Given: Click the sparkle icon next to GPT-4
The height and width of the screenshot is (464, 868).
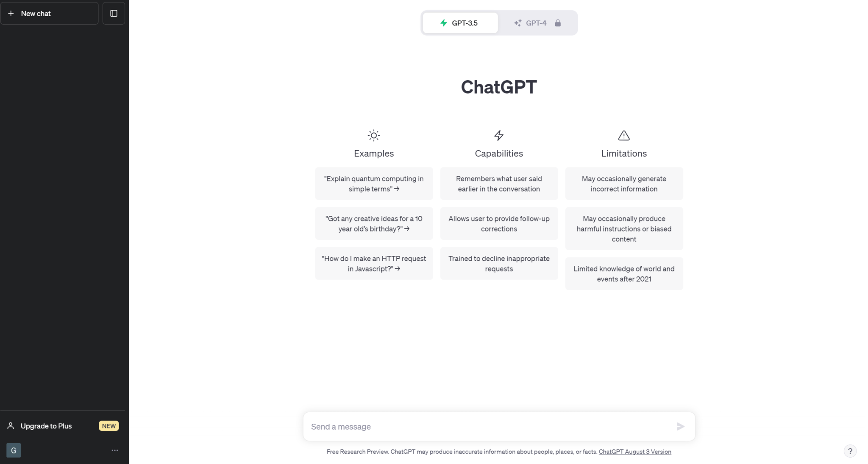Looking at the screenshot, I should point(518,23).
